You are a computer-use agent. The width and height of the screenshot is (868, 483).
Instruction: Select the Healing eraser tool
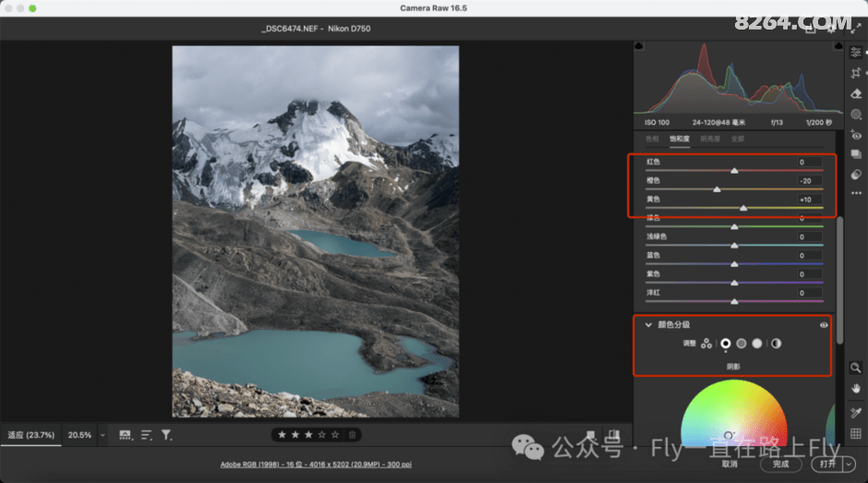tap(856, 93)
